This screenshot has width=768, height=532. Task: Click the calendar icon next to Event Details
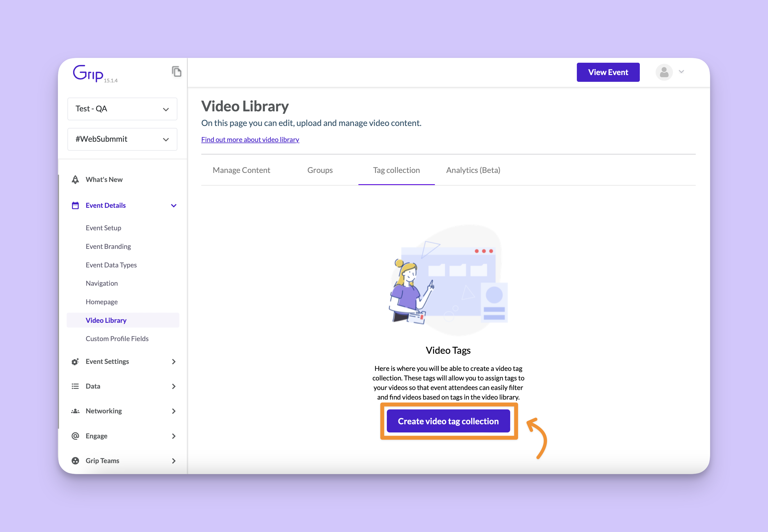(x=75, y=205)
